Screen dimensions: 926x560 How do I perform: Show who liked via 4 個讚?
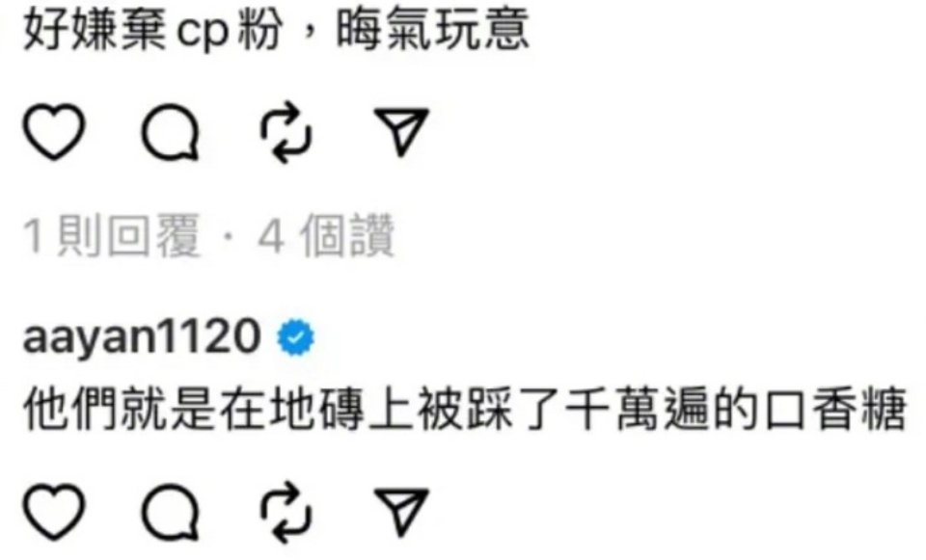coord(326,237)
